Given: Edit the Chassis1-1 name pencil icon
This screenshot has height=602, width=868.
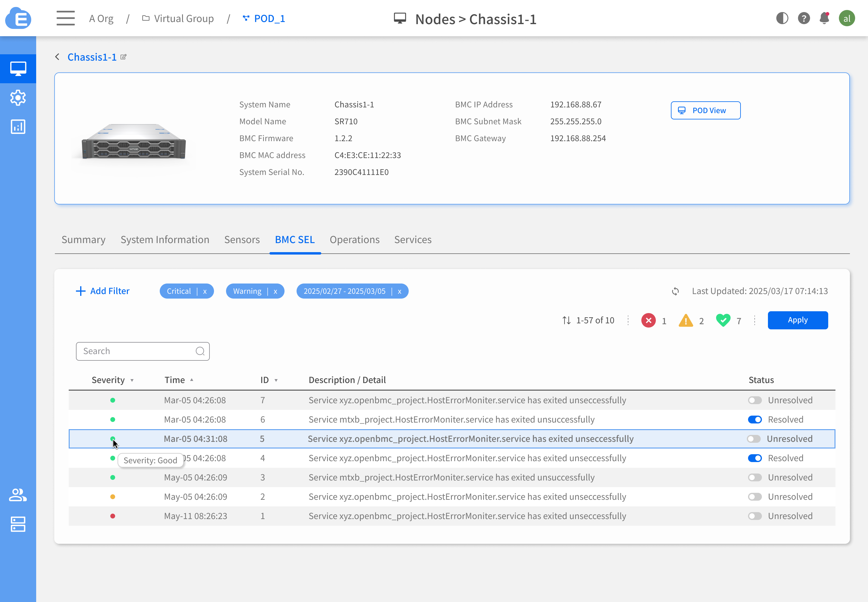Looking at the screenshot, I should pyautogui.click(x=123, y=57).
